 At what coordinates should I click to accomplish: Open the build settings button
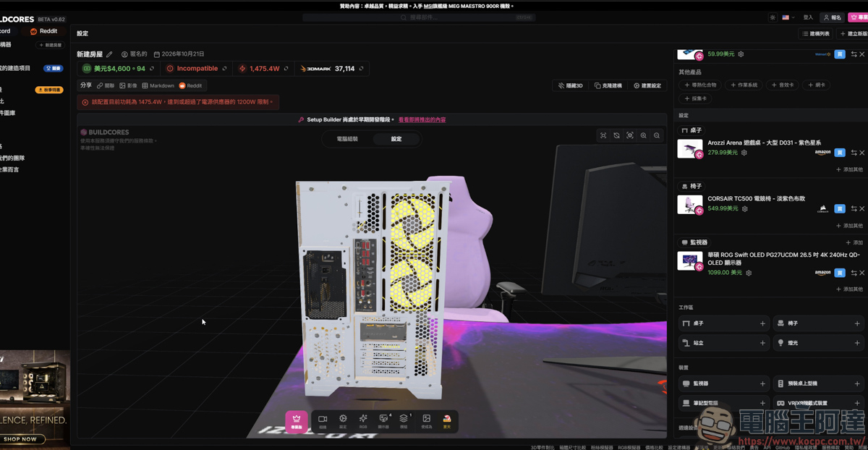(x=647, y=85)
